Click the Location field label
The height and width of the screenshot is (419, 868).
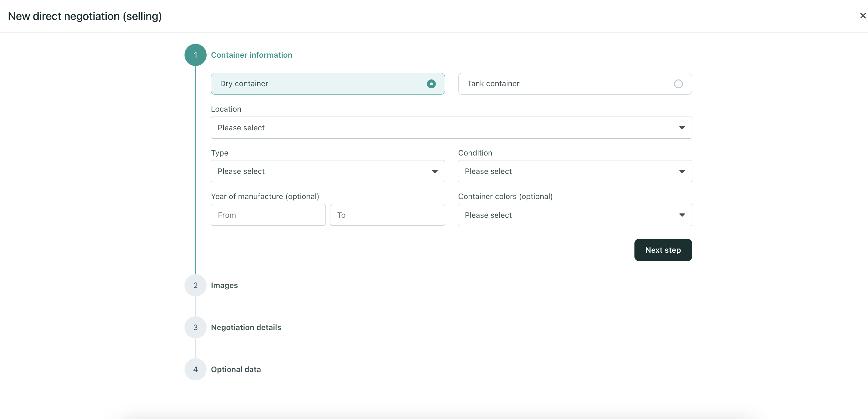click(226, 109)
